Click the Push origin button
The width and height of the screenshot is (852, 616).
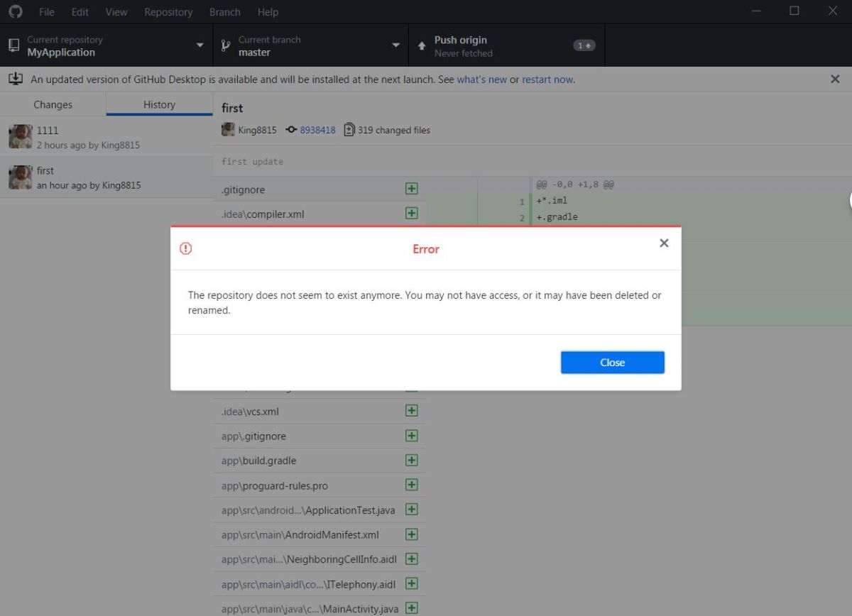506,45
